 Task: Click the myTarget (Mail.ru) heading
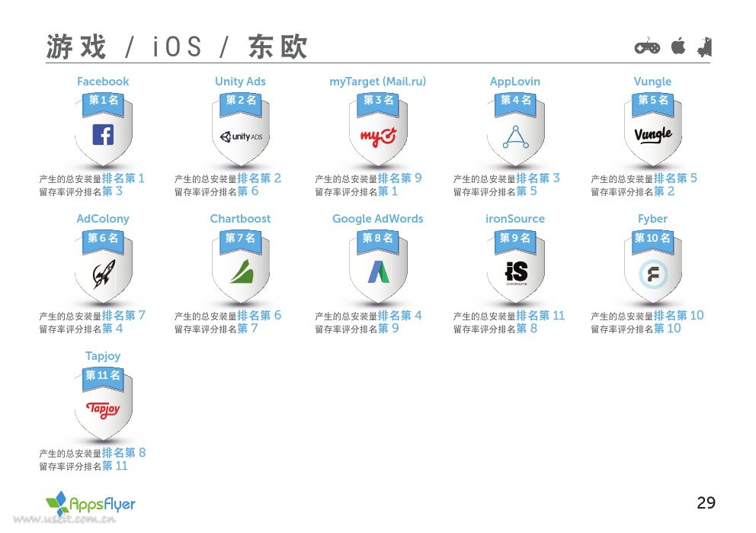tap(378, 82)
